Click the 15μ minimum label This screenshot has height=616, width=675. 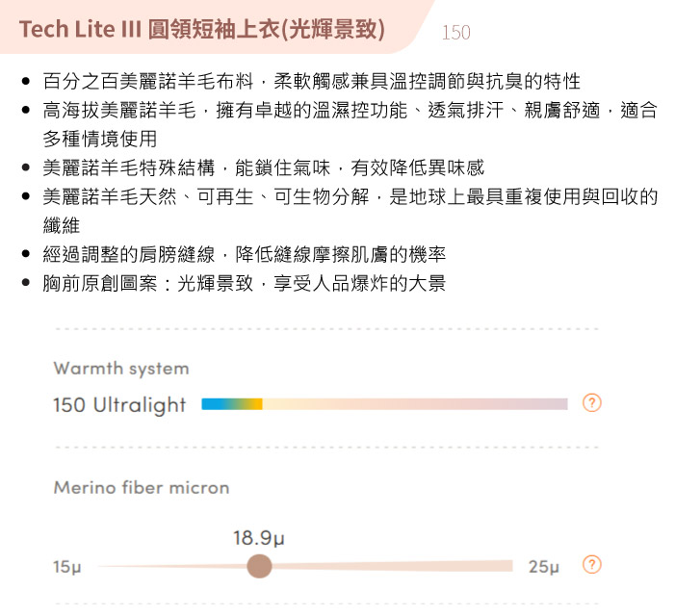tap(66, 567)
